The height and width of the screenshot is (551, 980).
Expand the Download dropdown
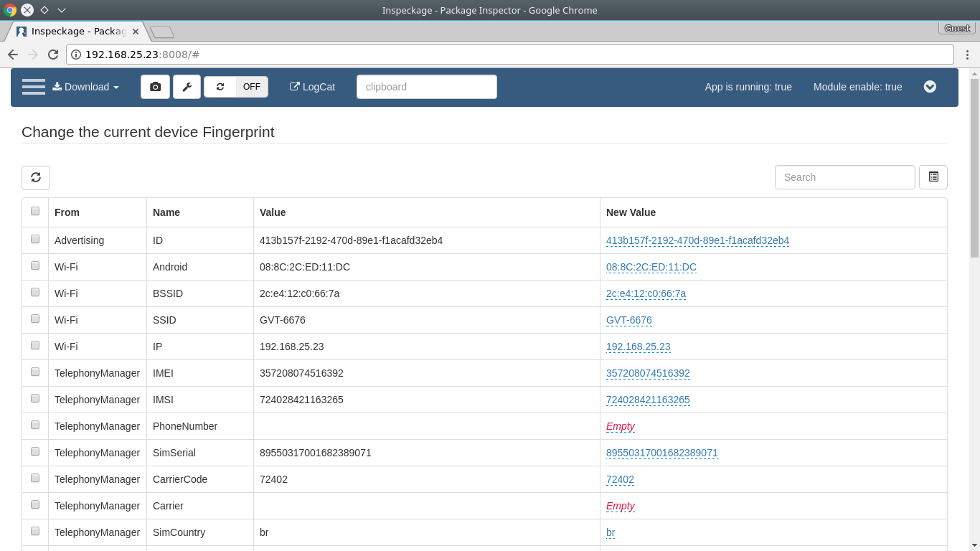[x=85, y=87]
